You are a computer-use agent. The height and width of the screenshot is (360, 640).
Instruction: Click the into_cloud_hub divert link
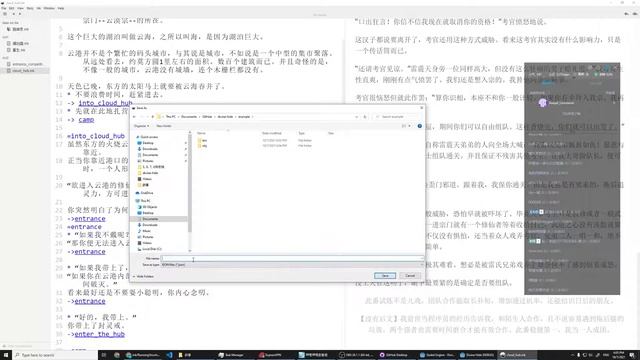click(105, 103)
